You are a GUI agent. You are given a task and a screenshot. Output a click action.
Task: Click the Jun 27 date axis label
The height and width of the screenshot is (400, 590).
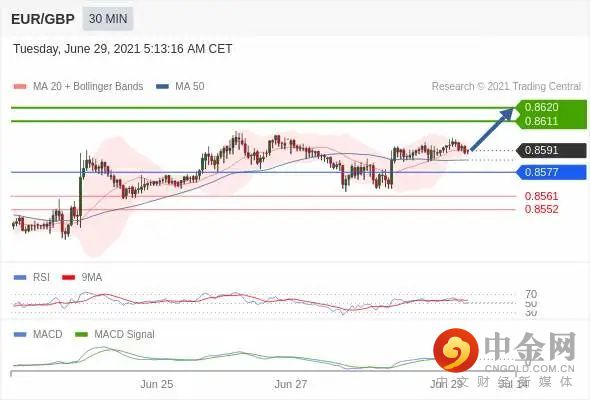click(290, 384)
